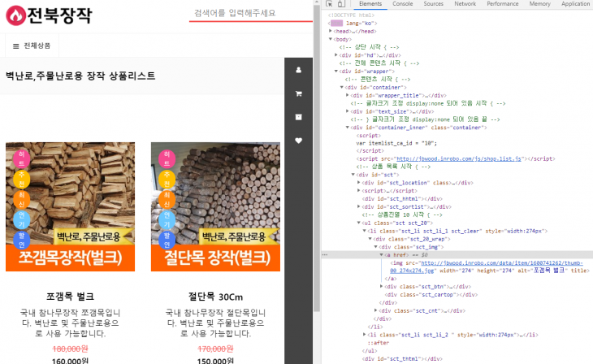Switch to the Elements tab

click(x=370, y=4)
